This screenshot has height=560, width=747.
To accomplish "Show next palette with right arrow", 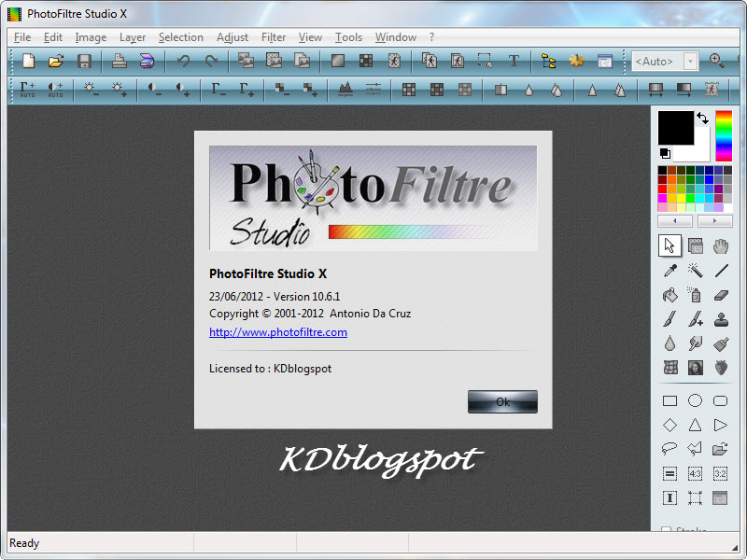I will click(714, 221).
